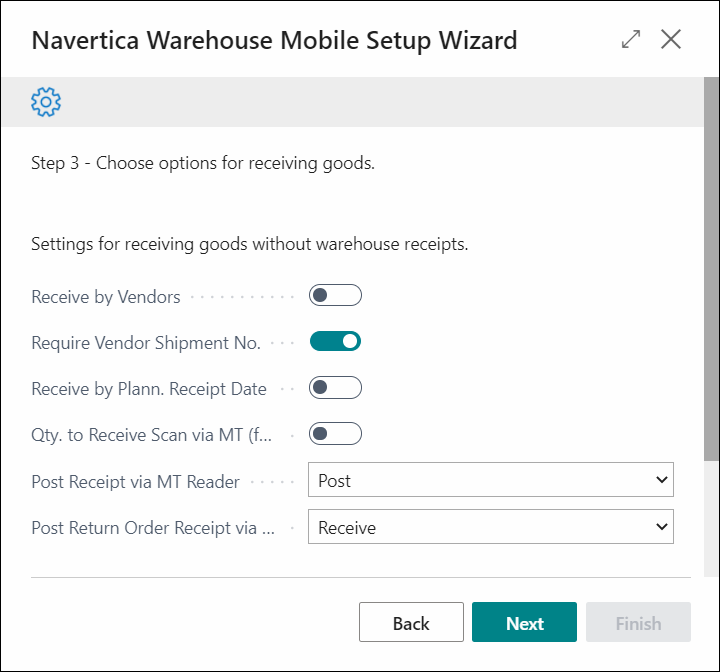Click the Qty. to Receive Scan label

pos(152,435)
